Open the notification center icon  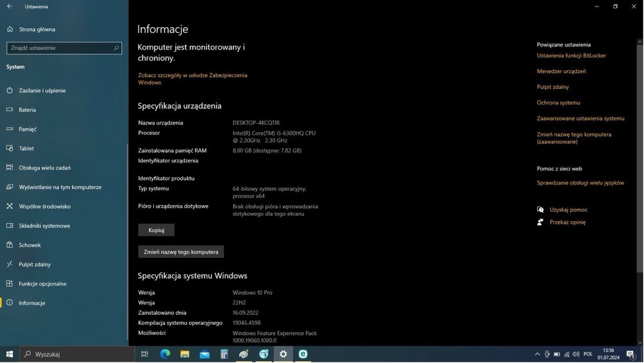click(x=631, y=354)
